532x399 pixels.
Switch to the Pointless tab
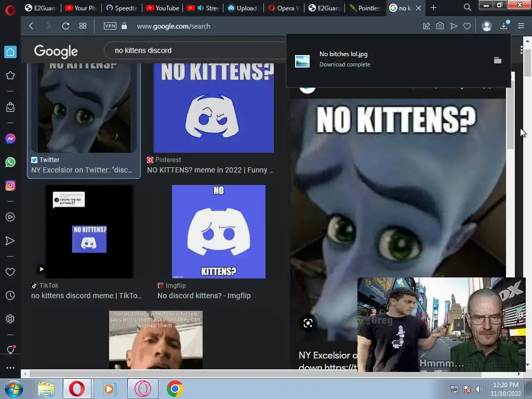click(365, 8)
